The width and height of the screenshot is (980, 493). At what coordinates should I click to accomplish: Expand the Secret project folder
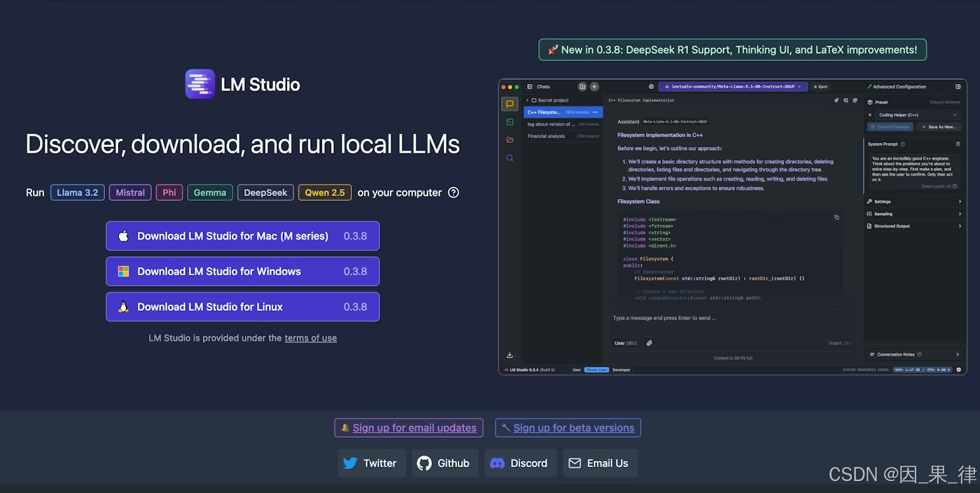(527, 100)
